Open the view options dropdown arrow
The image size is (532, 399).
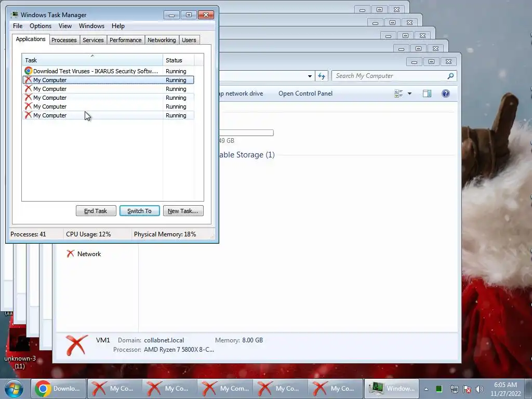409,94
